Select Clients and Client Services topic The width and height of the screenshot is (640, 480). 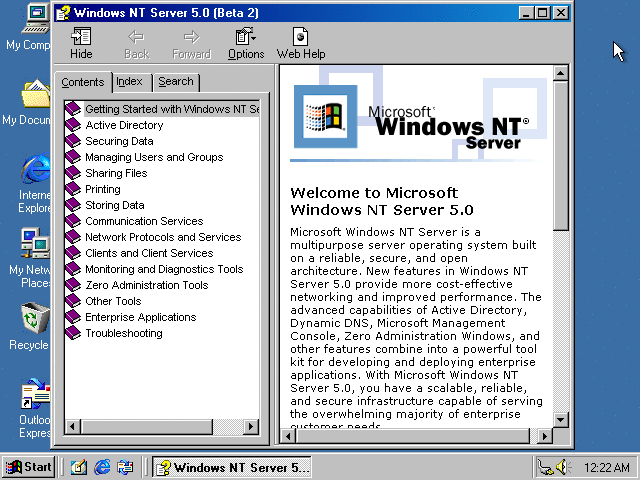click(x=149, y=253)
